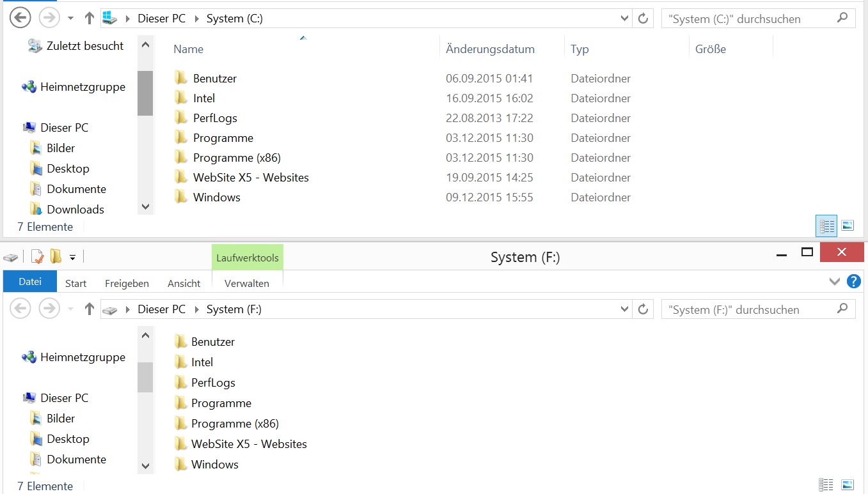Refresh the System (C:) folder view
This screenshot has width=868, height=494.
click(643, 19)
